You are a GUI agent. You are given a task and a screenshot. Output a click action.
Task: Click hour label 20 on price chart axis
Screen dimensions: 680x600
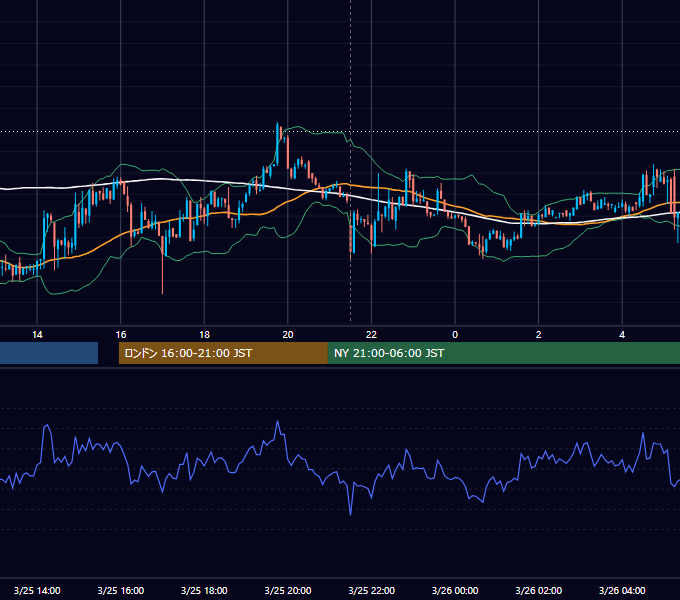coord(288,335)
